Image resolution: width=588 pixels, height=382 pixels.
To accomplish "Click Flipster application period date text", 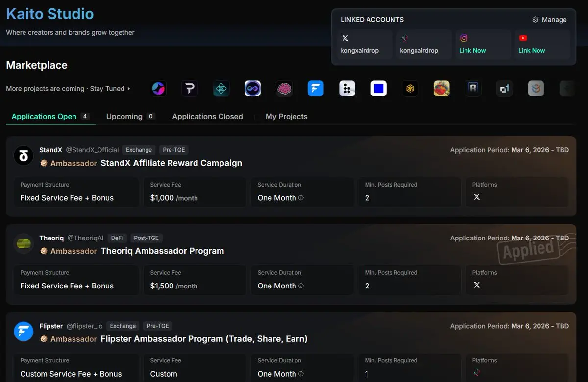I will pyautogui.click(x=540, y=326).
